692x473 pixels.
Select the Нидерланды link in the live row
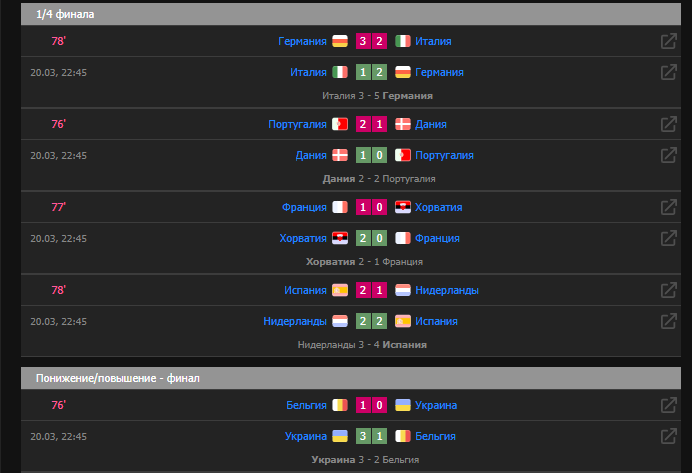(x=447, y=290)
